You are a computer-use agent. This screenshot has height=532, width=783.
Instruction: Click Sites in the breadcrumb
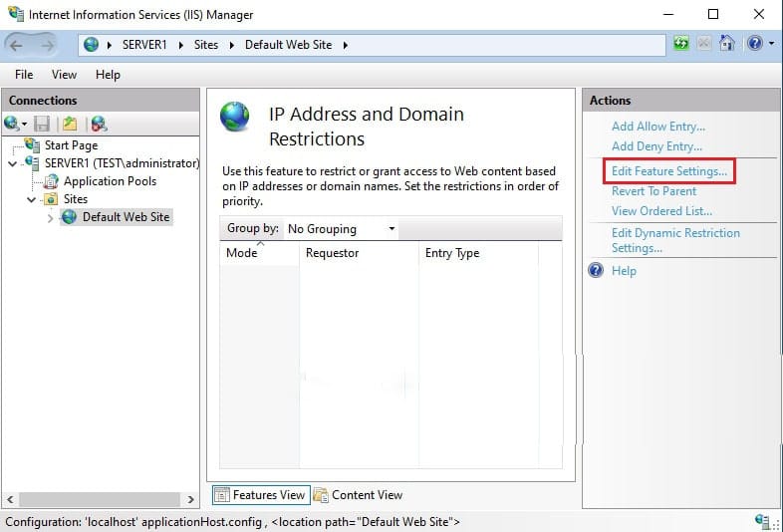pyautogui.click(x=206, y=45)
